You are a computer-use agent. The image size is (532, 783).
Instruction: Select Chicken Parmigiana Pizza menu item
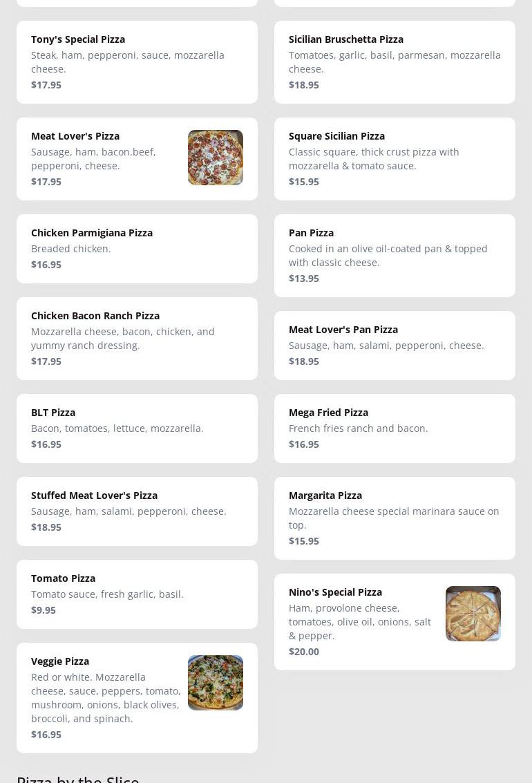137,249
